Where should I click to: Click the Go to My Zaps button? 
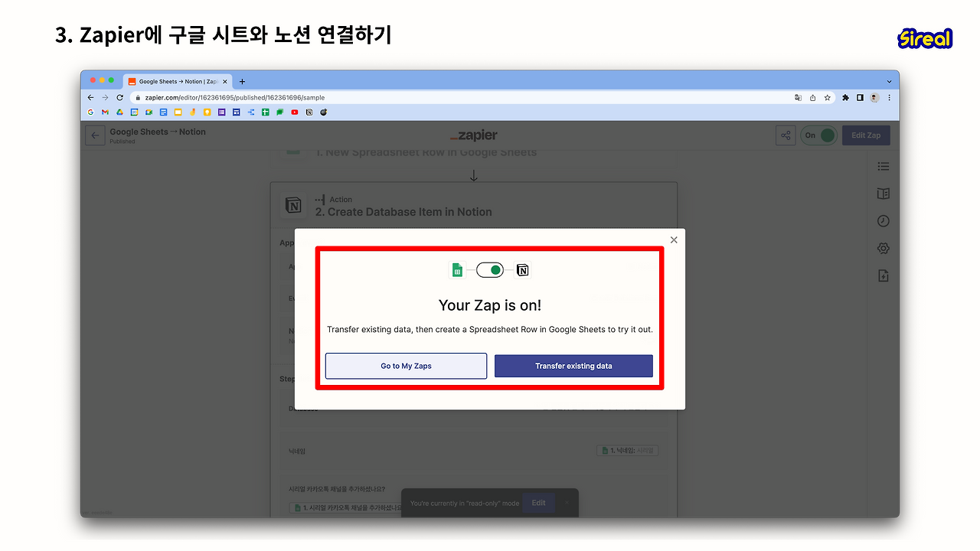406,366
